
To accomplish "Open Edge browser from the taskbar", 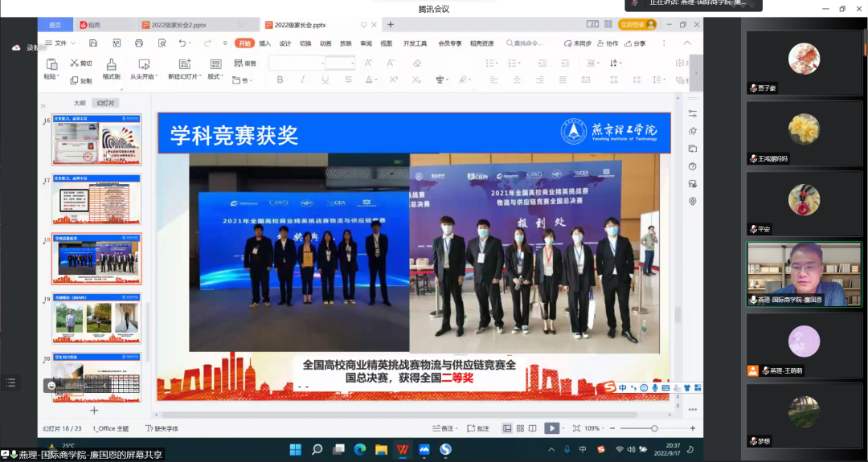I will click(x=360, y=449).
